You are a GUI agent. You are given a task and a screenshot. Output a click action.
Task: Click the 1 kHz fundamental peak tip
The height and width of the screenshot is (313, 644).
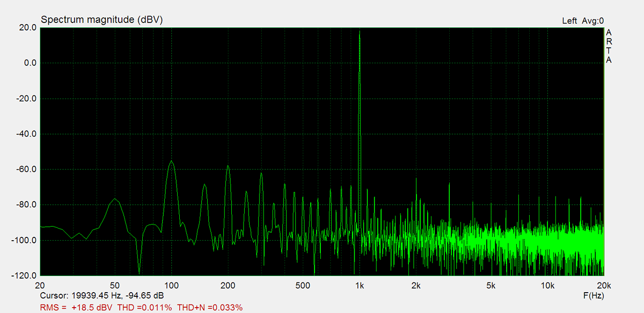360,31
